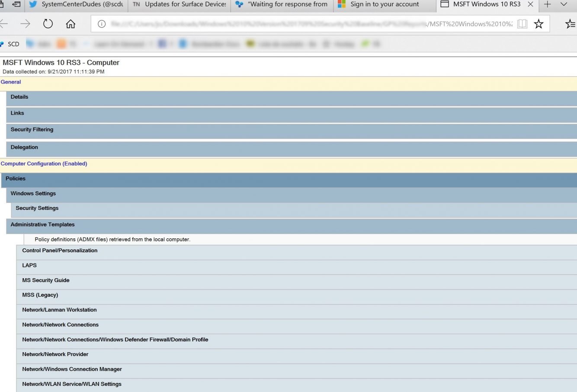Screen dimensions: 577x392
Task: Collapse the General section heading
Action: [11, 82]
